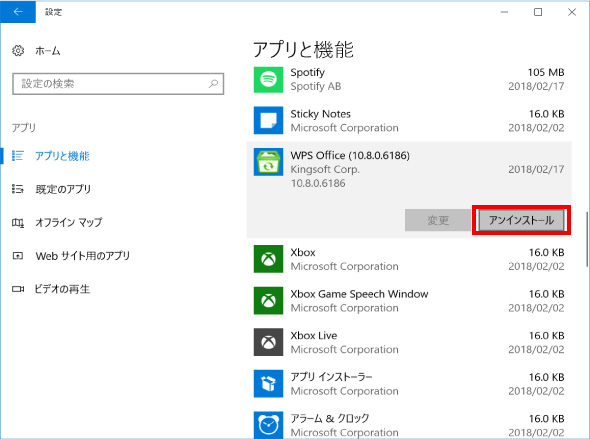This screenshot has height=439, width=590.
Task: Click the WPS version line 10.8.0.6186 below Kingsoft
Action: pyautogui.click(x=318, y=184)
